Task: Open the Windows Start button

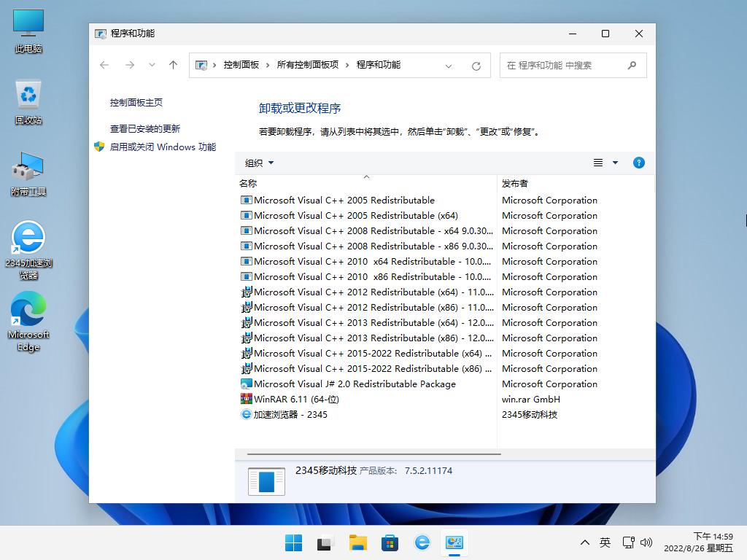Action: [293, 542]
